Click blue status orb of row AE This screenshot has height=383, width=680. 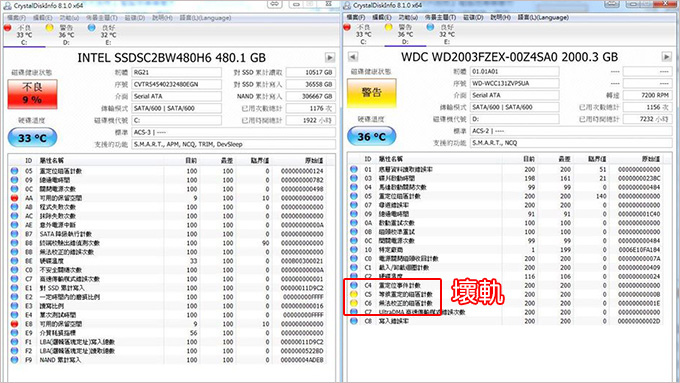[14, 225]
